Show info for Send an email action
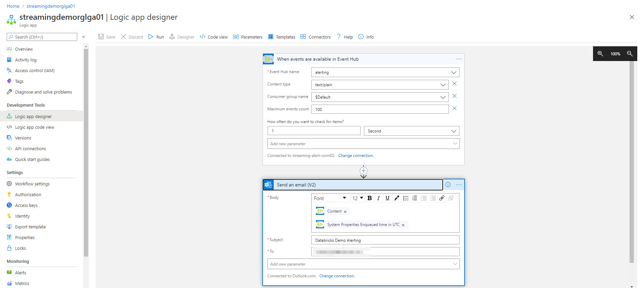Screen dimensions: 644x288 pos(448,185)
